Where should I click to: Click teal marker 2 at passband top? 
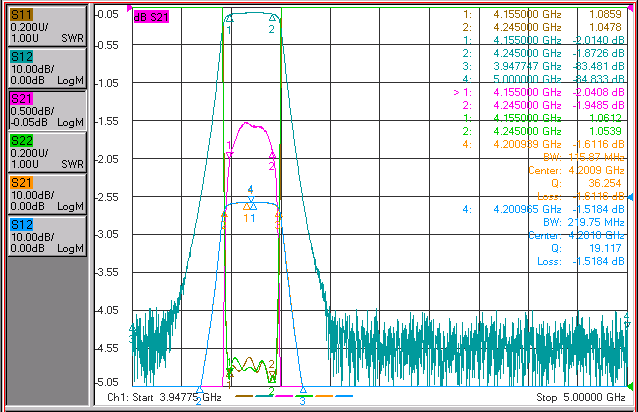(x=273, y=18)
